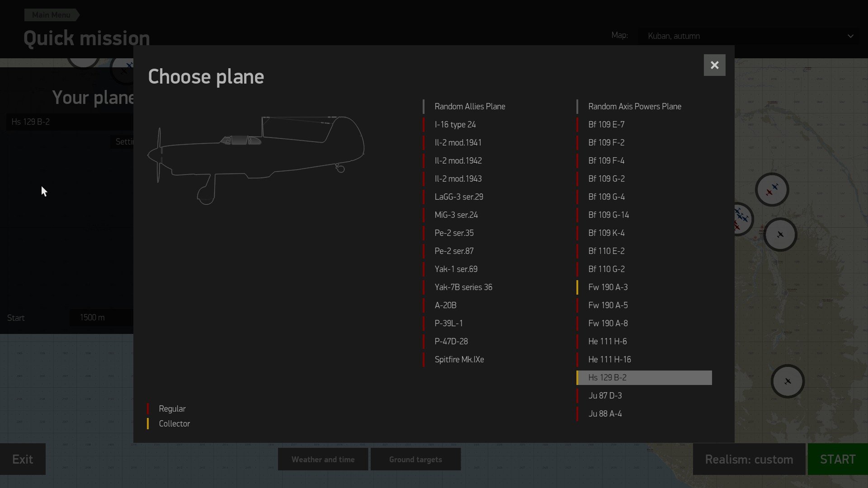868x488 pixels.
Task: Pick the P-47D-28 plane
Action: point(451,342)
